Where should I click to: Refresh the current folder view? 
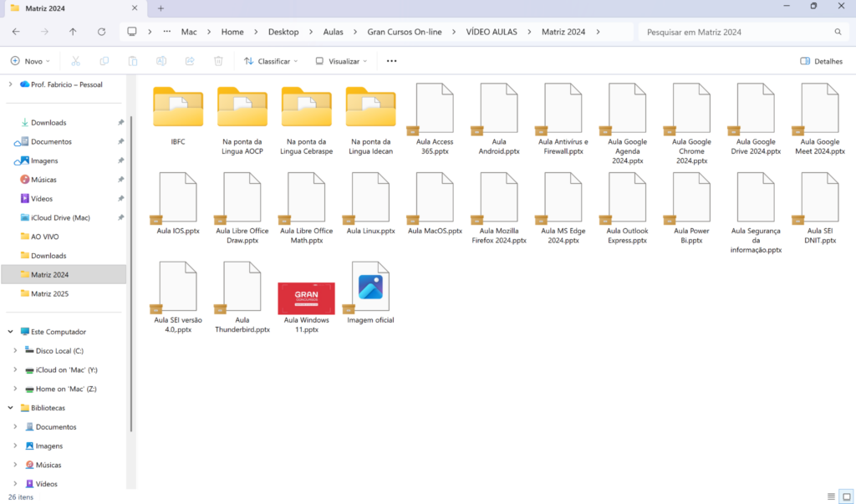101,32
